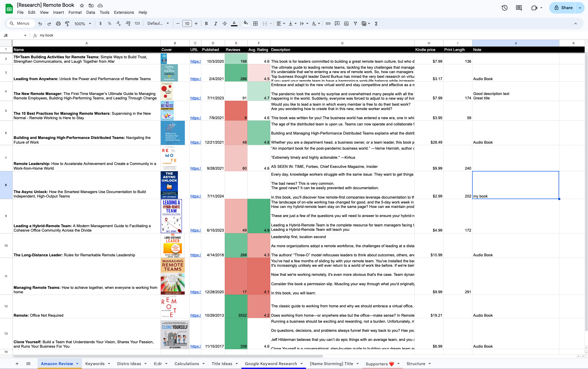Switch to the Keywords sheet tab
The image size is (588, 369).
[x=95, y=364]
